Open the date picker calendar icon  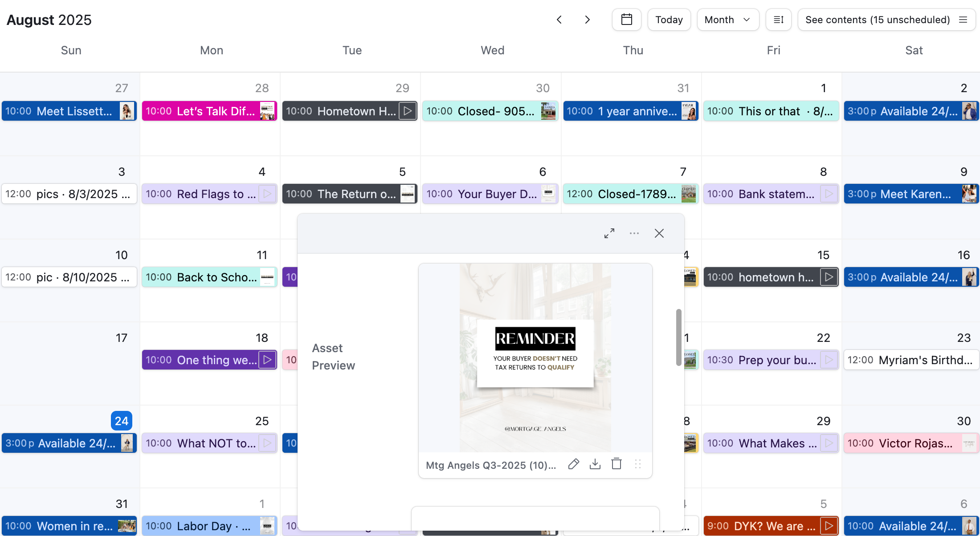point(626,20)
